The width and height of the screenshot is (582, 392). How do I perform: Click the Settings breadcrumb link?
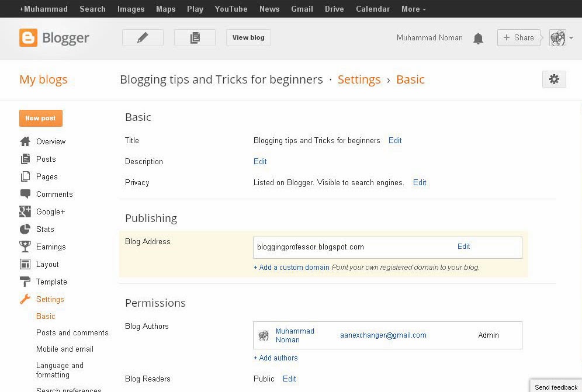click(359, 79)
